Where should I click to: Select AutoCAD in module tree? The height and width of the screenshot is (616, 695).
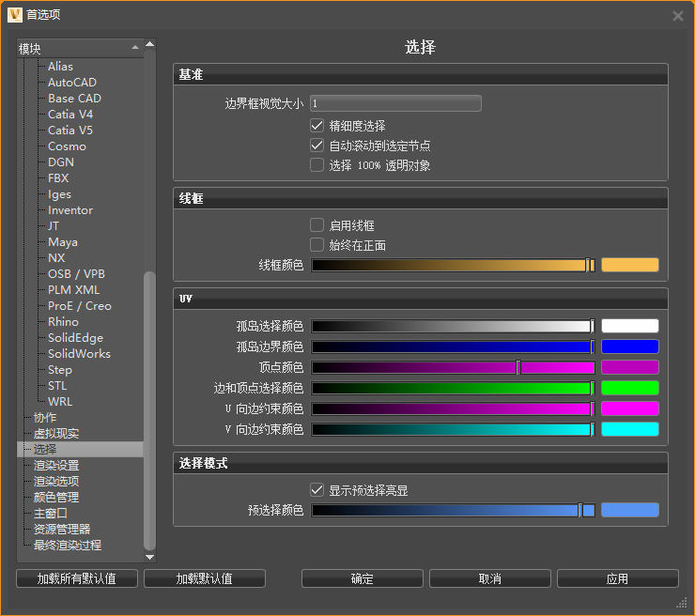pos(72,83)
